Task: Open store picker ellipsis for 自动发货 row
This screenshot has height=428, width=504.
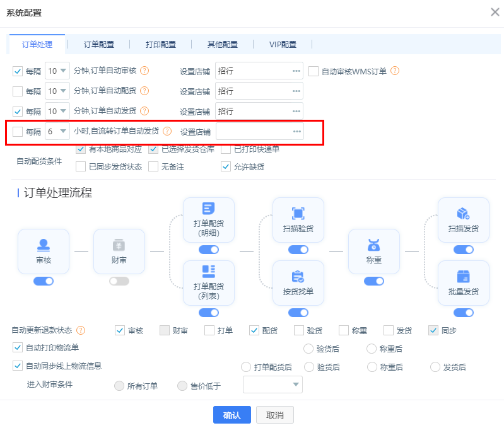Action: click(x=296, y=112)
